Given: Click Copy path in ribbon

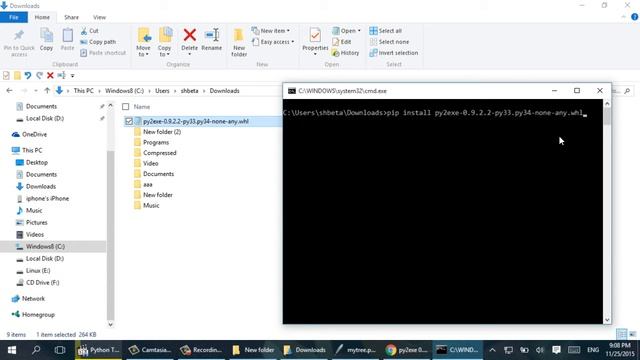Looking at the screenshot, I should [98, 42].
